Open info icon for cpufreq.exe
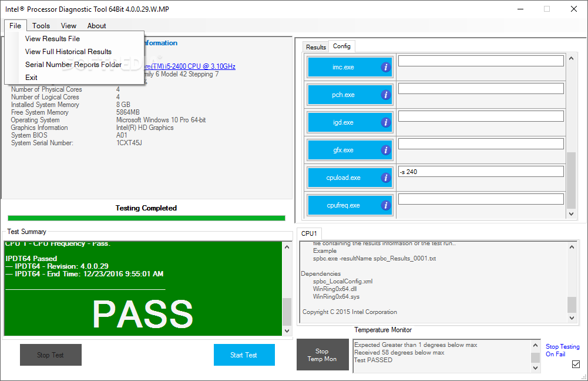 (x=385, y=205)
